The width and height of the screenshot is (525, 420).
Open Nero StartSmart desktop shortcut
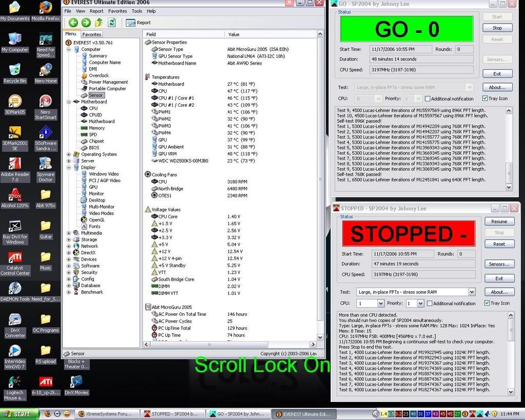(46, 107)
